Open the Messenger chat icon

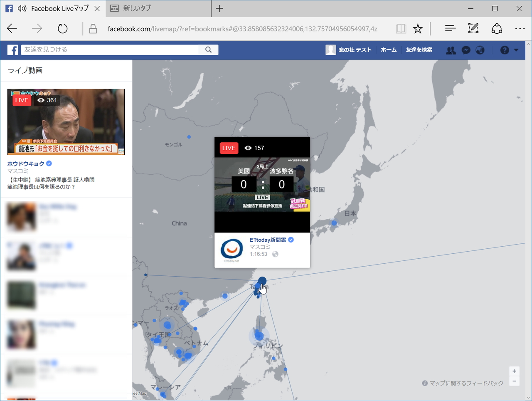tap(465, 50)
